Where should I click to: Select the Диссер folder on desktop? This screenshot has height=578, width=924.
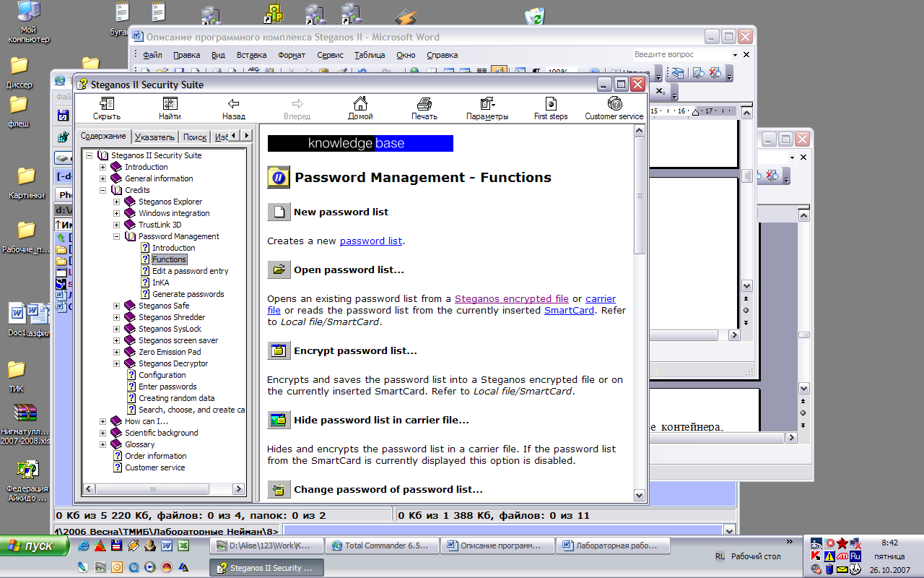pos(19,72)
